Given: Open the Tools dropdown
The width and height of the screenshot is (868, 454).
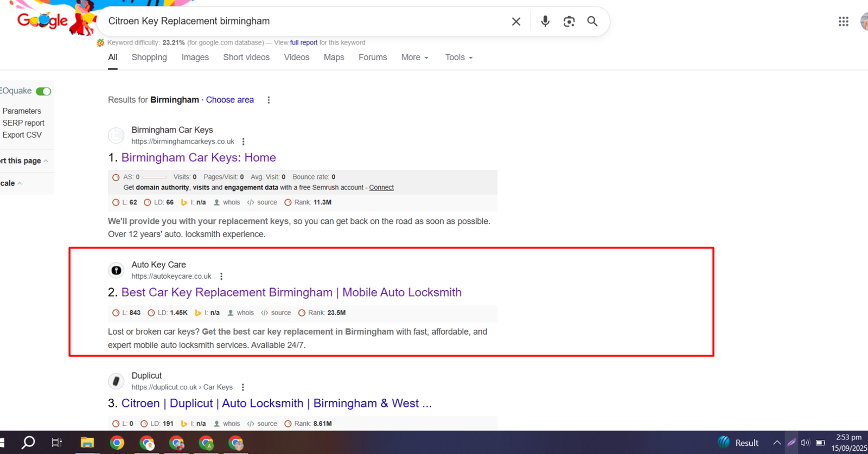Looking at the screenshot, I should [458, 57].
